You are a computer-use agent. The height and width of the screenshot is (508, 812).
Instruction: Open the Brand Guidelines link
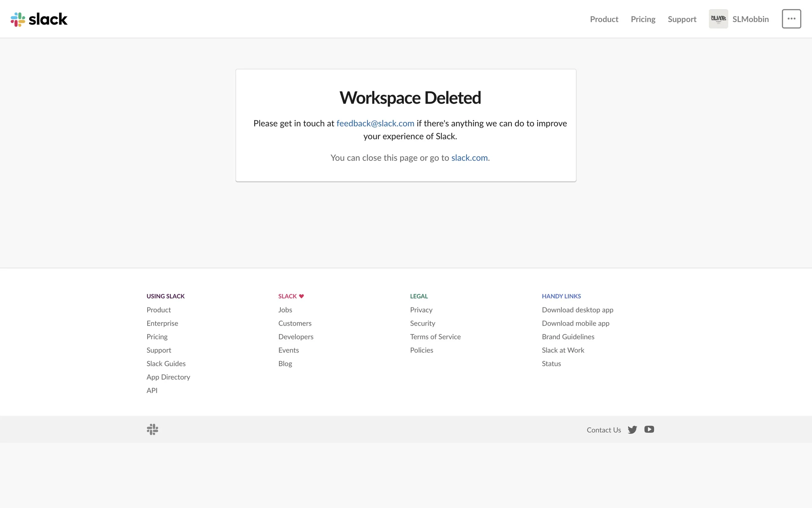click(568, 337)
